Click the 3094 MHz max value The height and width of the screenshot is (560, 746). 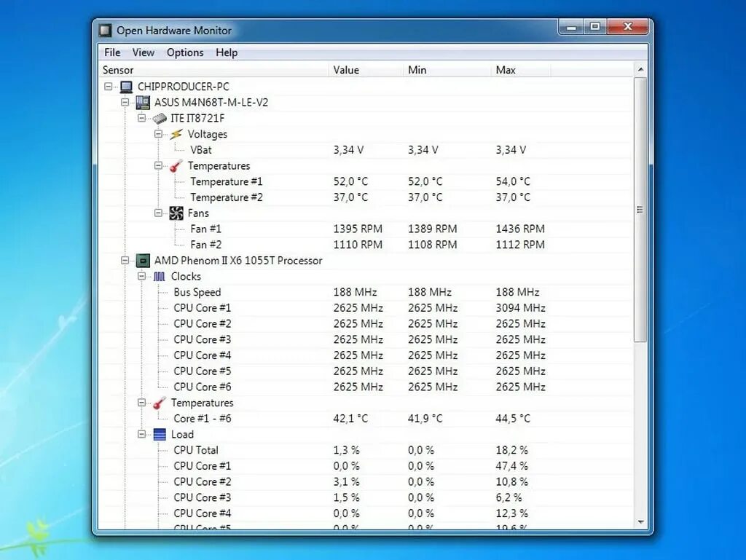coord(520,308)
